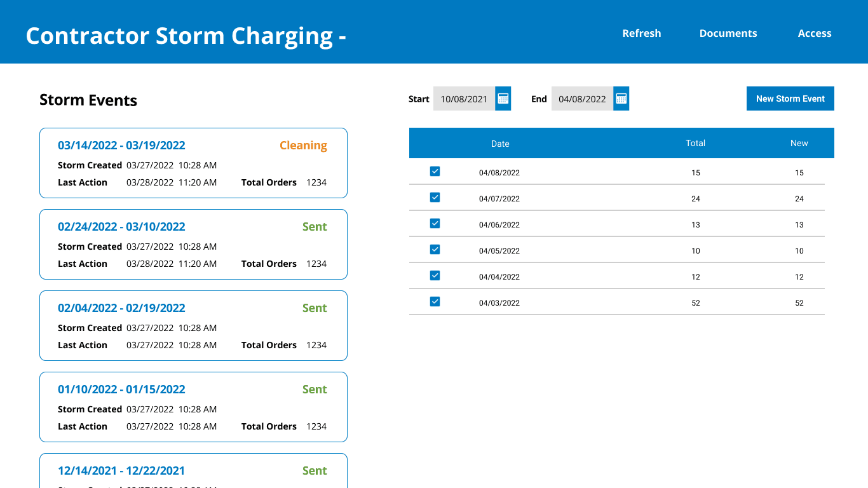Click the Storm Events heading
Viewport: 868px width, 488px height.
[x=88, y=100]
